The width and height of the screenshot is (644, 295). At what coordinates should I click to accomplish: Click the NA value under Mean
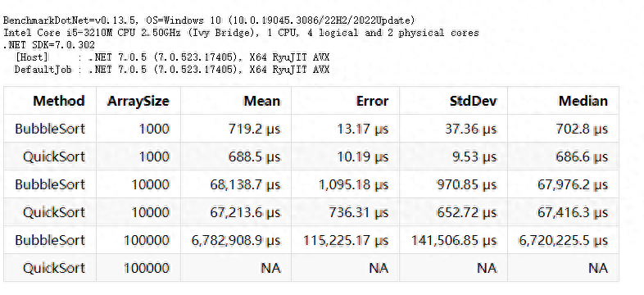(270, 268)
